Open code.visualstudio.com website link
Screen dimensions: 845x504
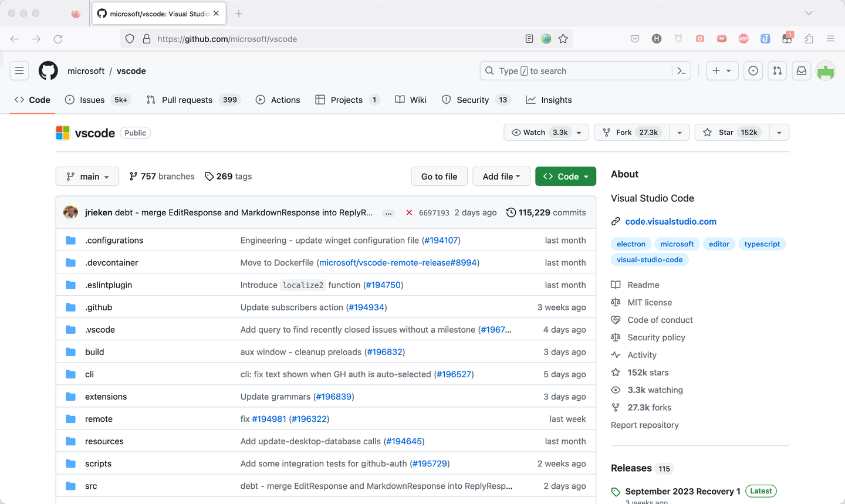tap(671, 221)
